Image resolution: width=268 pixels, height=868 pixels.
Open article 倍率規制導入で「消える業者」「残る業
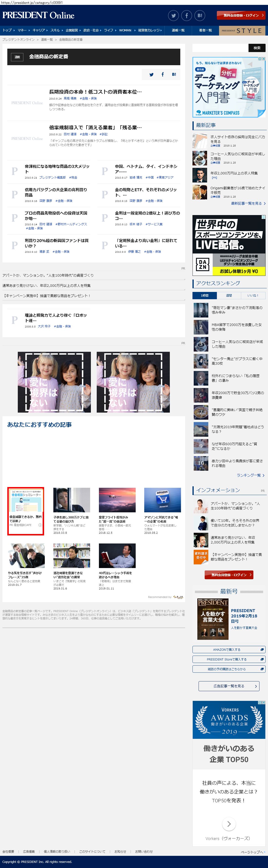pos(96,127)
